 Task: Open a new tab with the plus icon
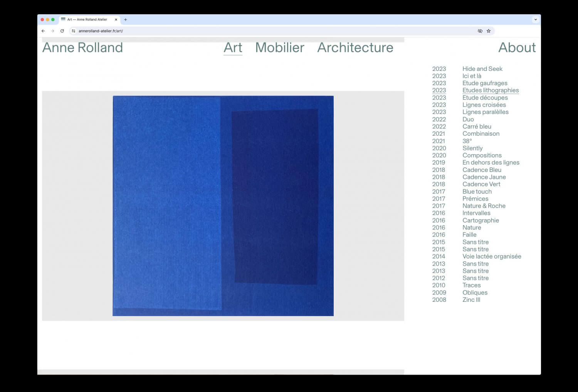point(126,20)
